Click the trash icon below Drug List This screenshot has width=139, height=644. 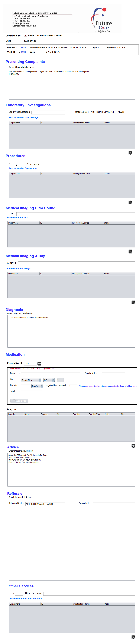[x=133, y=446]
